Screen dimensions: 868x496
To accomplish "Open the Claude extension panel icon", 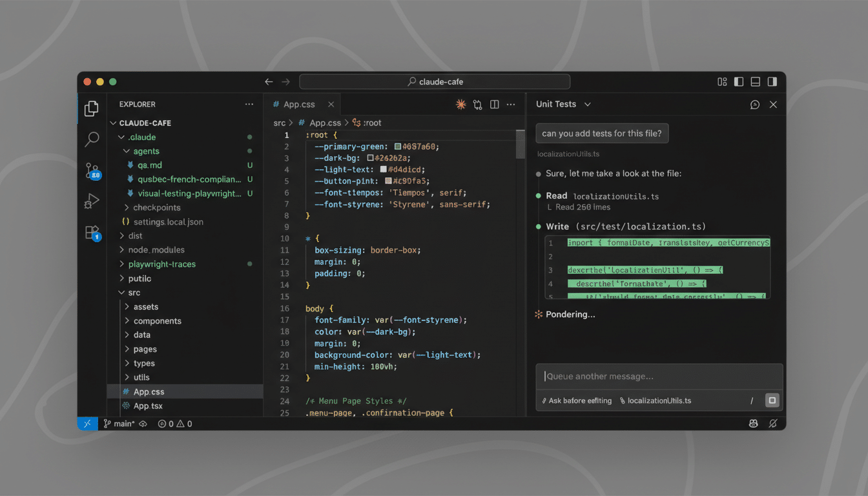I will pos(460,104).
